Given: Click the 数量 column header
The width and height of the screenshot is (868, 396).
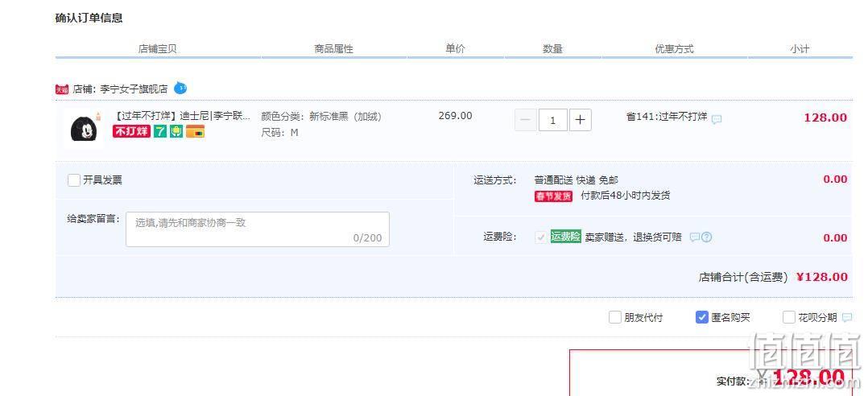Looking at the screenshot, I should click(552, 48).
